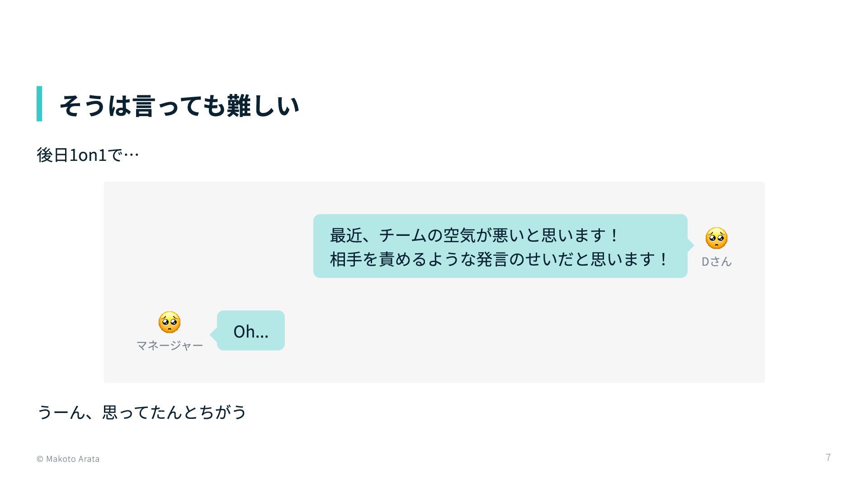
Task: Select the Oh... speech bubble
Action: [251, 330]
